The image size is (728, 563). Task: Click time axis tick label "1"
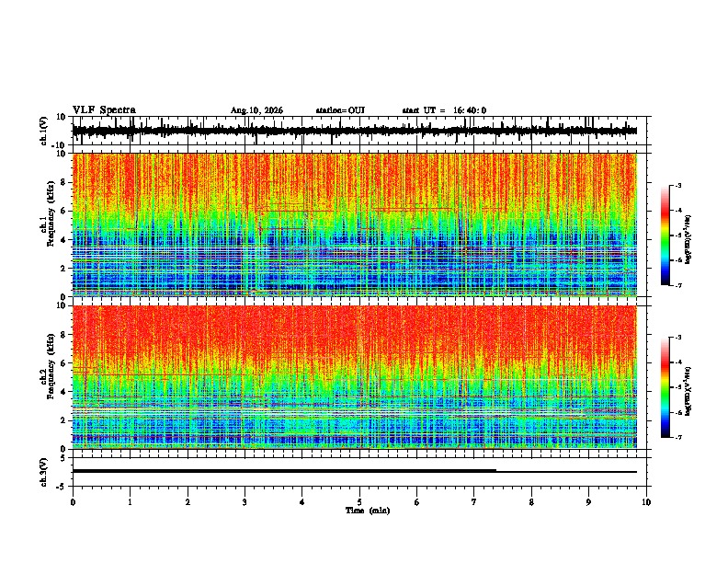pyautogui.click(x=130, y=502)
